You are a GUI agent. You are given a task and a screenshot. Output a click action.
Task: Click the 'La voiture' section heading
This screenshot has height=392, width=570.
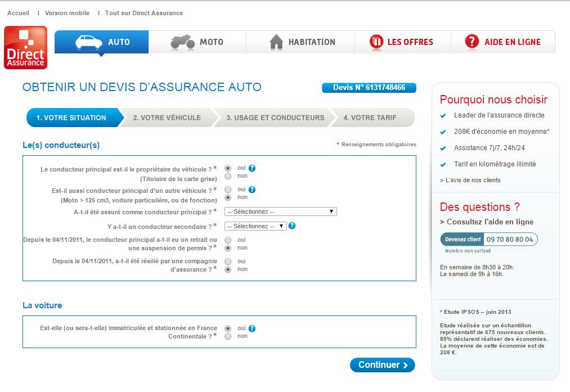point(42,305)
